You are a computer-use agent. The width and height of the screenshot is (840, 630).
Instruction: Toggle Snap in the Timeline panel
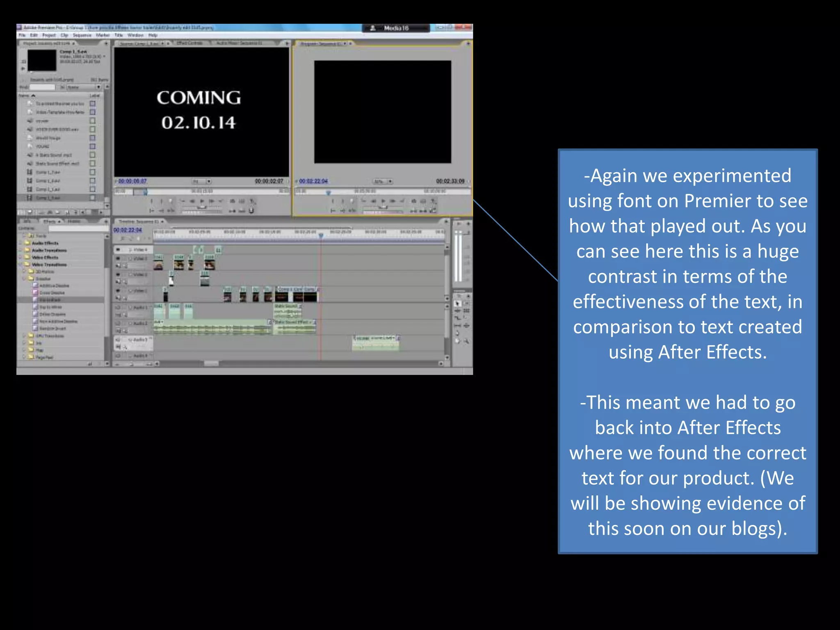[123, 238]
